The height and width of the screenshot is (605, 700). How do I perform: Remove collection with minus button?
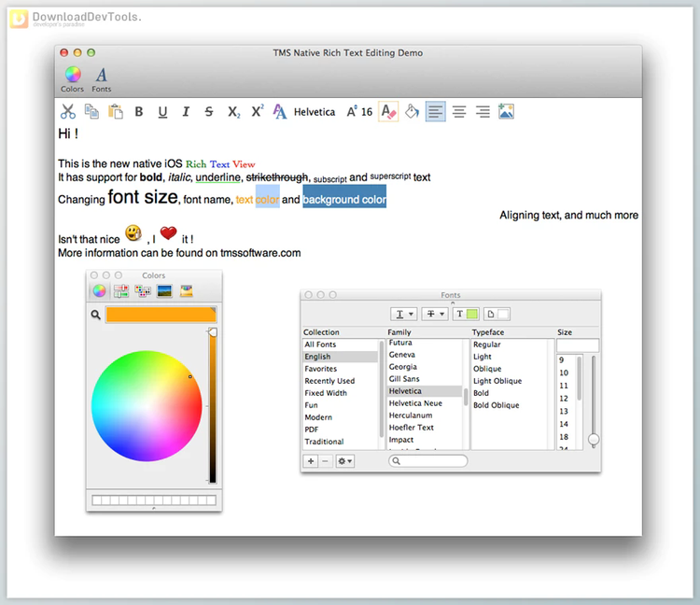326,461
